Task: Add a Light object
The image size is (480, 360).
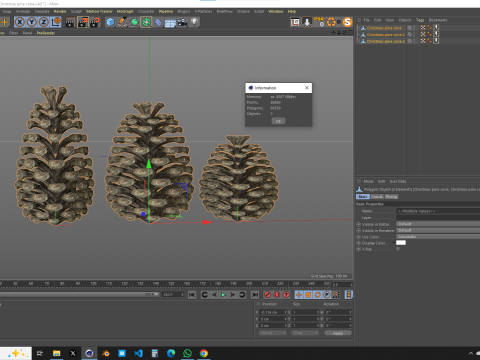Action: point(194,22)
